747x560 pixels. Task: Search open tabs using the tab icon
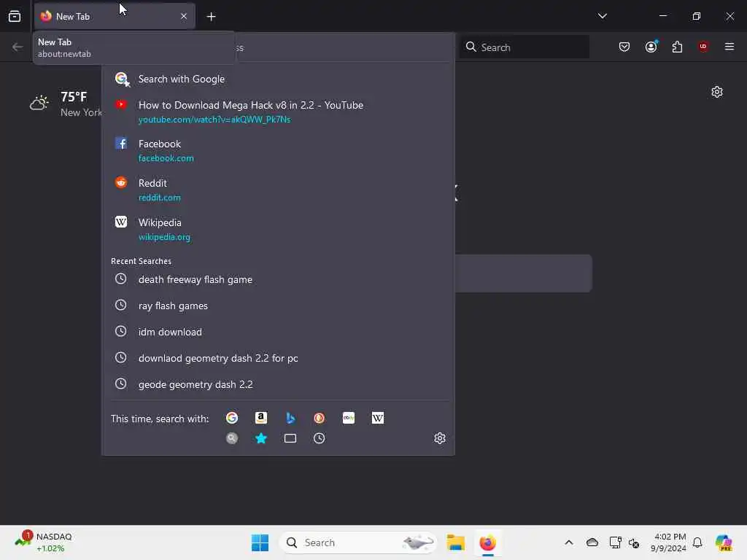[x=290, y=438]
